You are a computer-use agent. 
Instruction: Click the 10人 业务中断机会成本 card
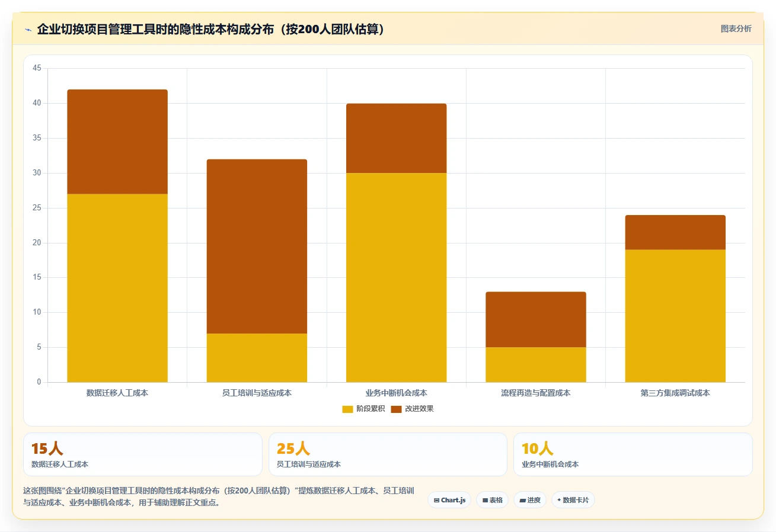(x=633, y=454)
